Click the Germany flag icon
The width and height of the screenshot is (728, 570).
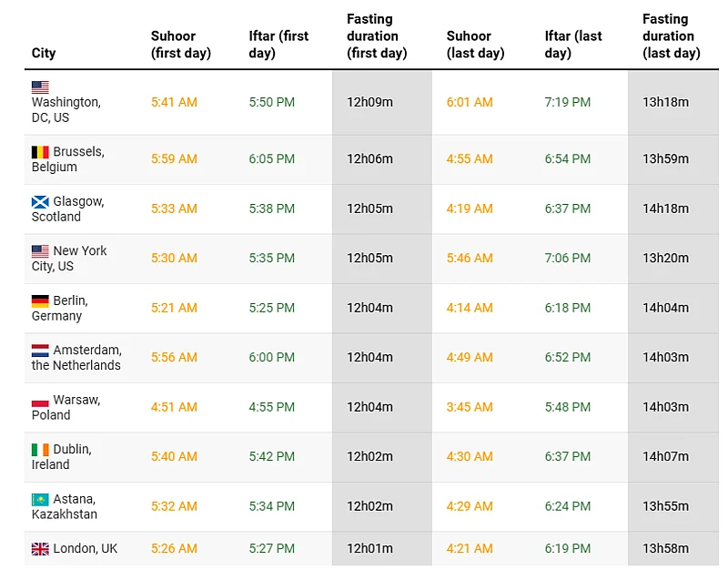tap(40, 300)
